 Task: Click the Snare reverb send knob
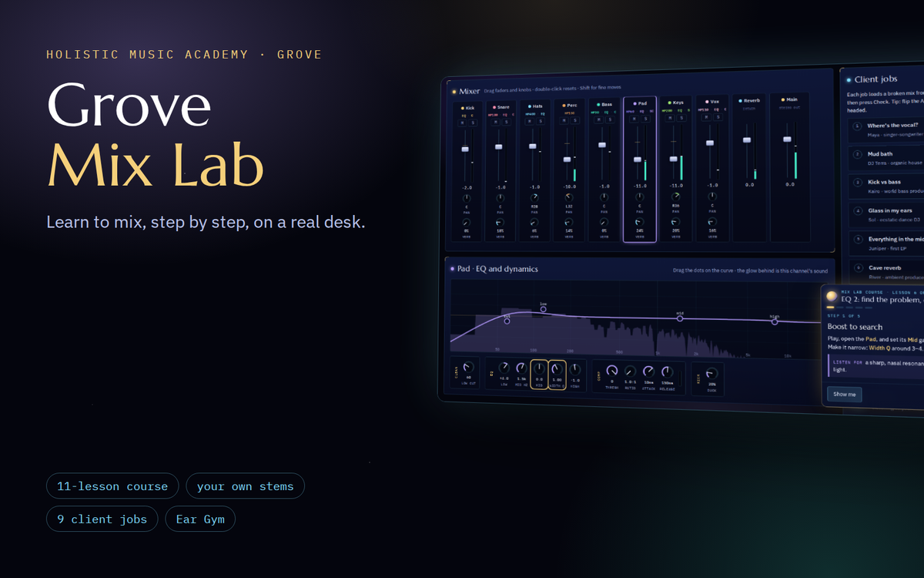click(x=500, y=222)
